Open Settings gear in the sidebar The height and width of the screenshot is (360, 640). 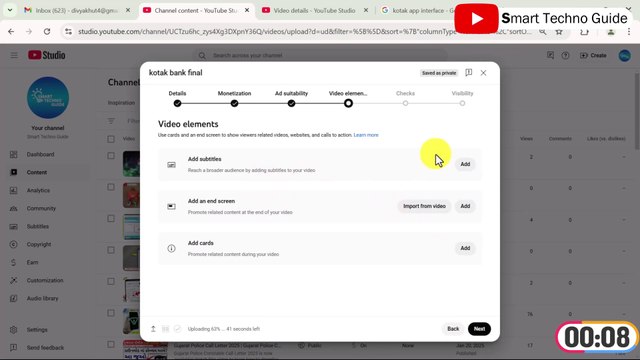pyautogui.click(x=13, y=329)
